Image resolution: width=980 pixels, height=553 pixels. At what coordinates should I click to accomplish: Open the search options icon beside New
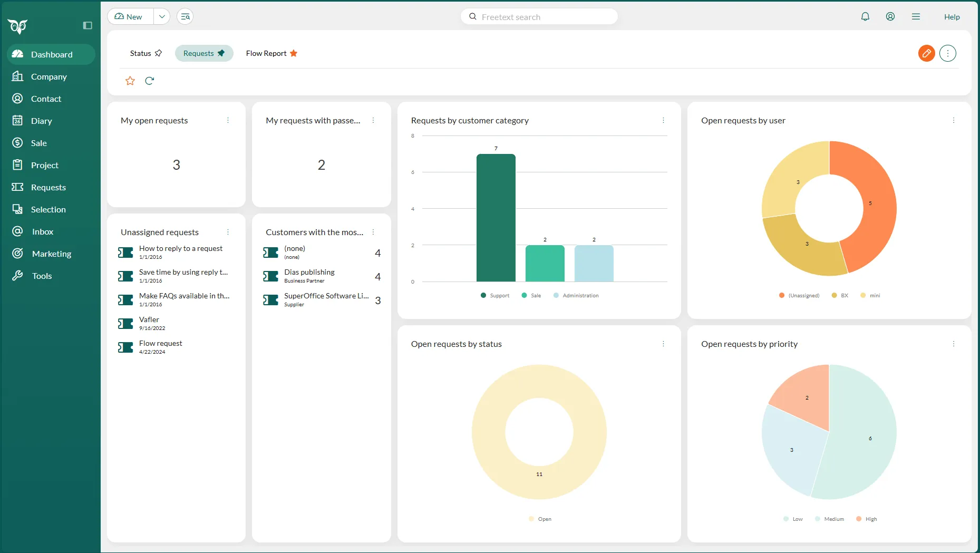click(185, 17)
